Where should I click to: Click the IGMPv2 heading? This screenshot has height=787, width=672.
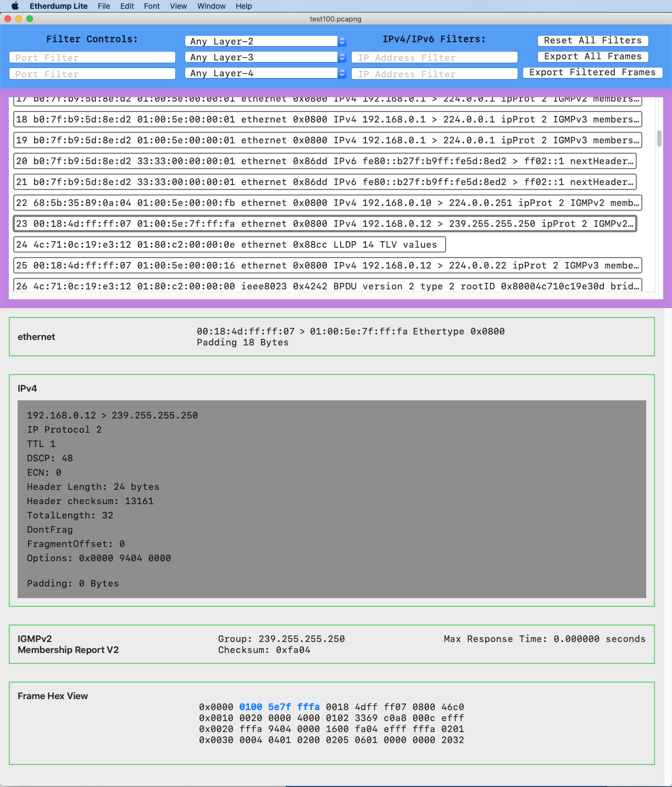(x=35, y=639)
